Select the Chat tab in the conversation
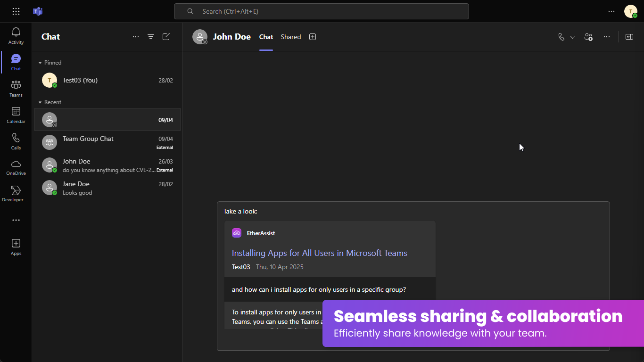 point(266,37)
